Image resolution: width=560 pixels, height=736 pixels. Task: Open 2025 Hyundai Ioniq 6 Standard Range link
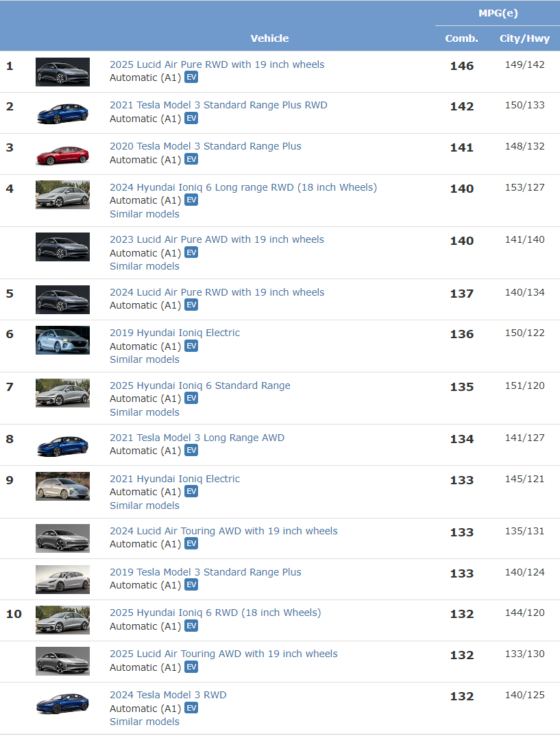(x=200, y=385)
